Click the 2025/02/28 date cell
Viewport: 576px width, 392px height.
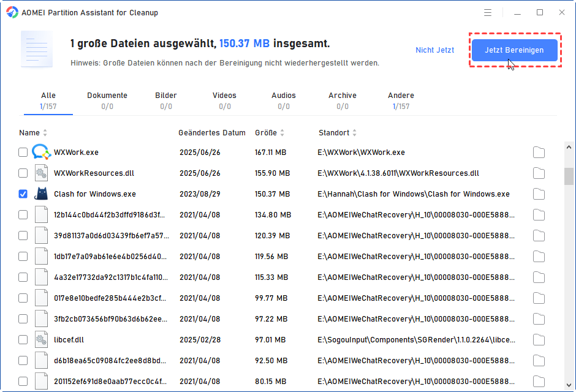pos(200,340)
